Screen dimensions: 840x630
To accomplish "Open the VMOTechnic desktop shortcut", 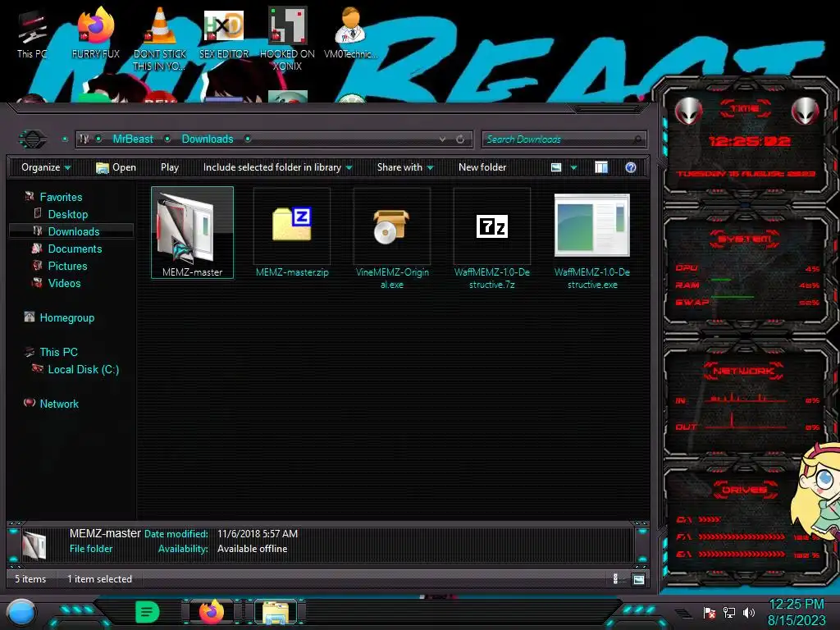I will pos(350,33).
